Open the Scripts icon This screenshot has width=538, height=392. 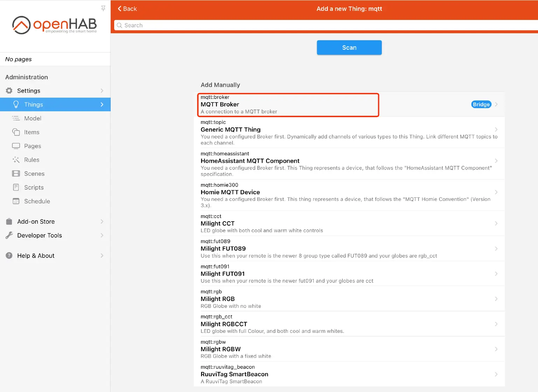16,187
